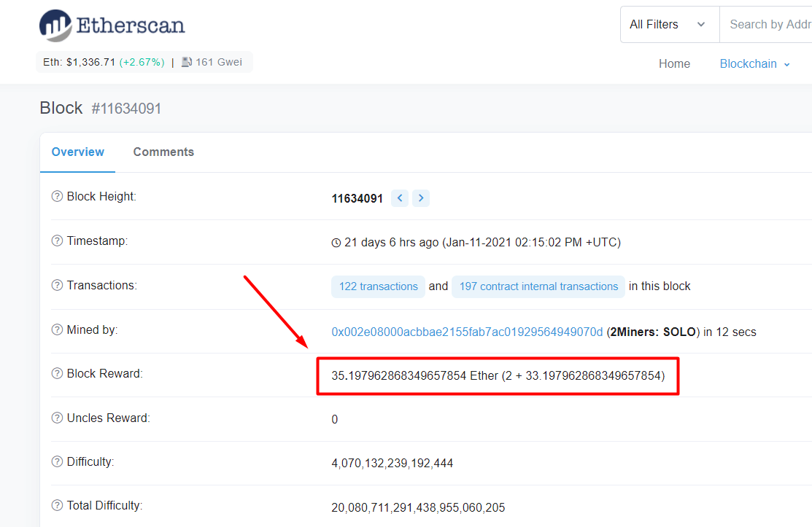Click the gas pump Gwei icon
This screenshot has height=527, width=812.
(x=187, y=62)
